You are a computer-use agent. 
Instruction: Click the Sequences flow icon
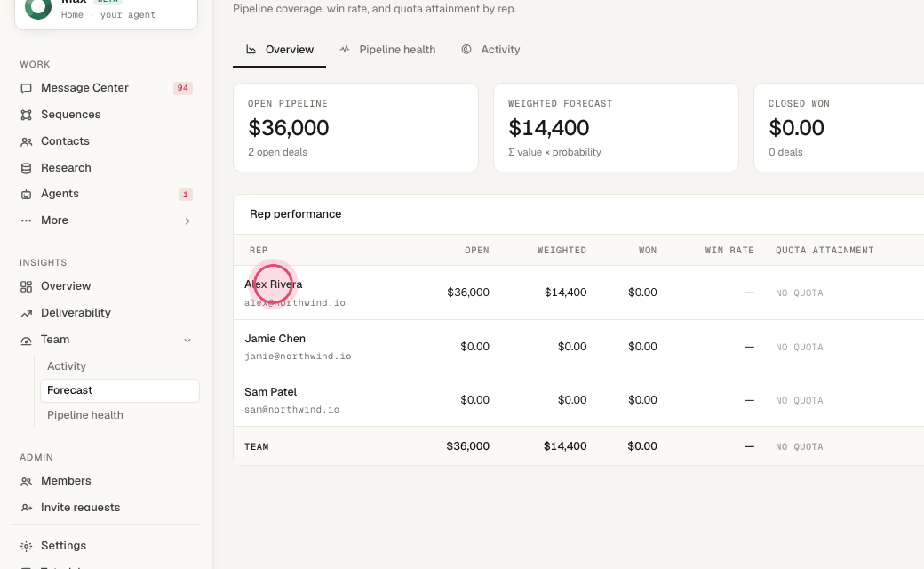(x=26, y=115)
